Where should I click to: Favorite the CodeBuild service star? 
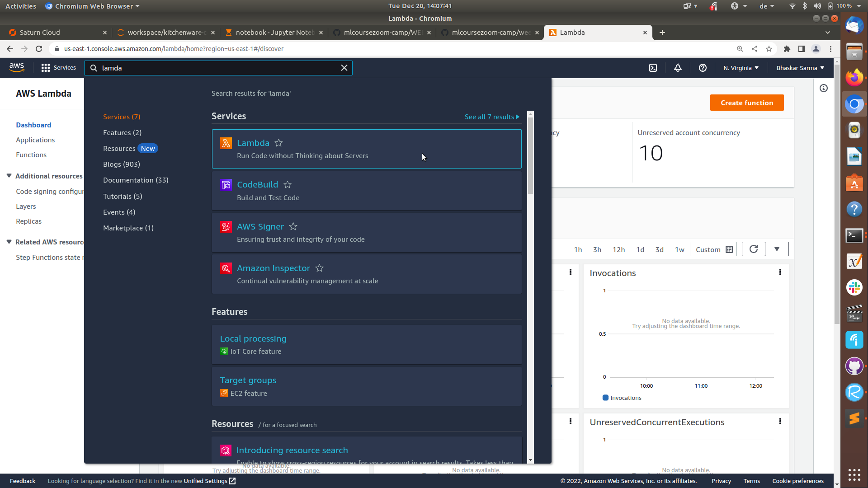coord(288,184)
